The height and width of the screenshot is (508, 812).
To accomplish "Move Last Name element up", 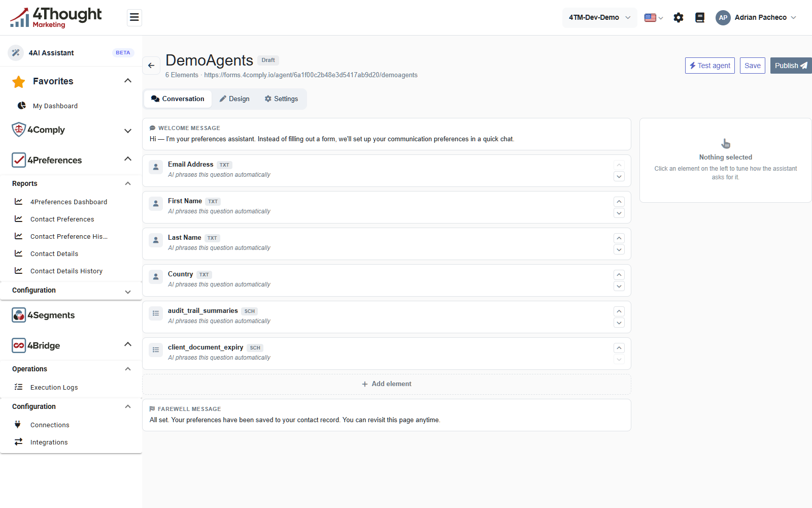I will coord(619,238).
